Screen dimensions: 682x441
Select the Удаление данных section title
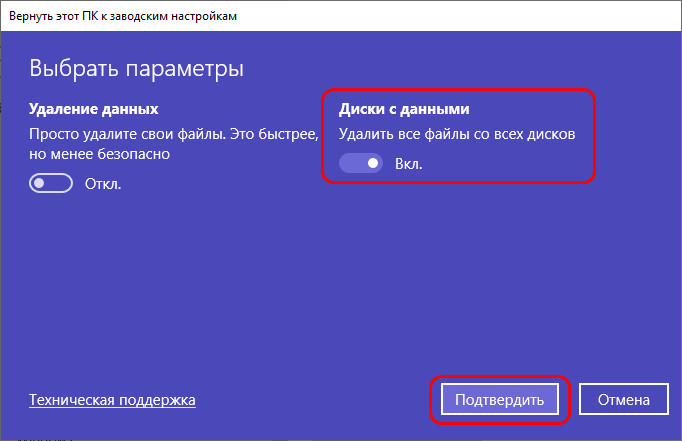pos(94,108)
